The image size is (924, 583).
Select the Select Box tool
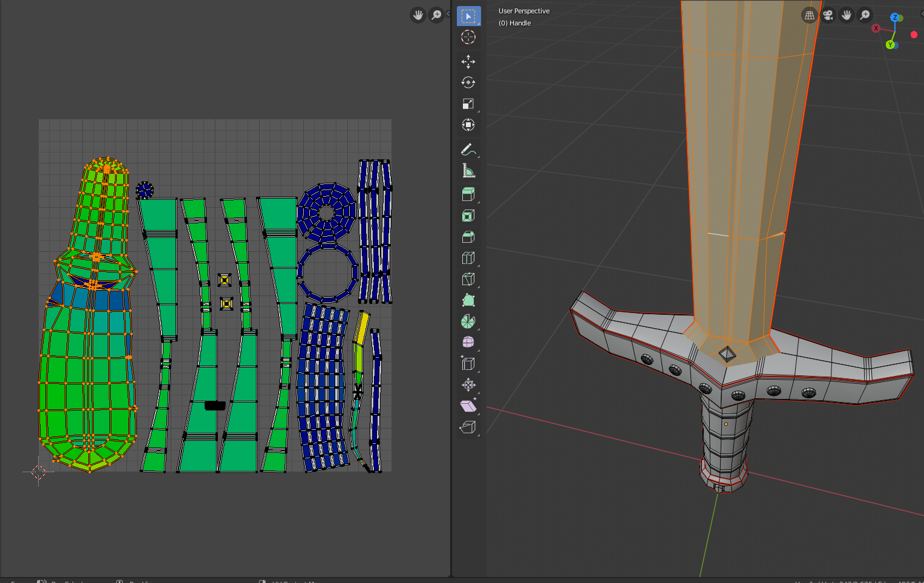point(468,16)
